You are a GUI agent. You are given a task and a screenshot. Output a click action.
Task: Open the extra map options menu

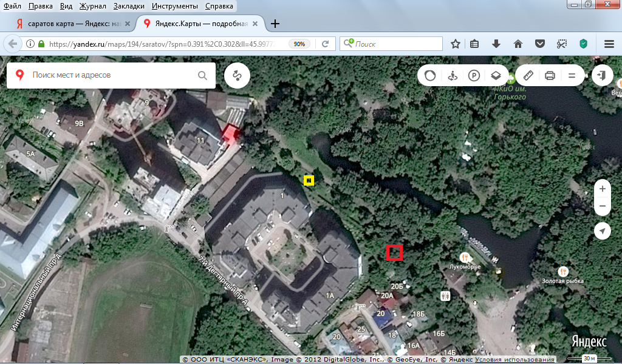[572, 75]
